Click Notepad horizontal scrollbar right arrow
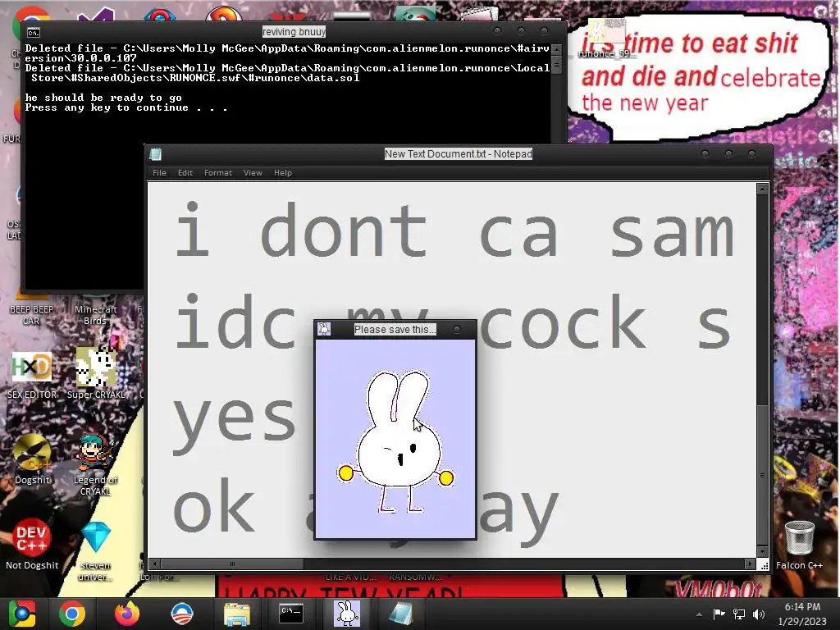Image resolution: width=840 pixels, height=630 pixels. [x=749, y=564]
